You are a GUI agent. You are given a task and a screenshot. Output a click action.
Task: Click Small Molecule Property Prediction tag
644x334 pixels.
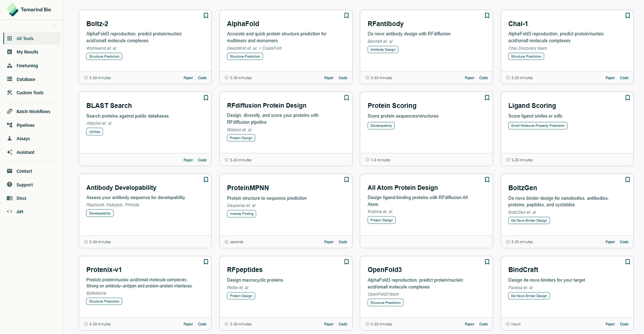[x=538, y=125]
